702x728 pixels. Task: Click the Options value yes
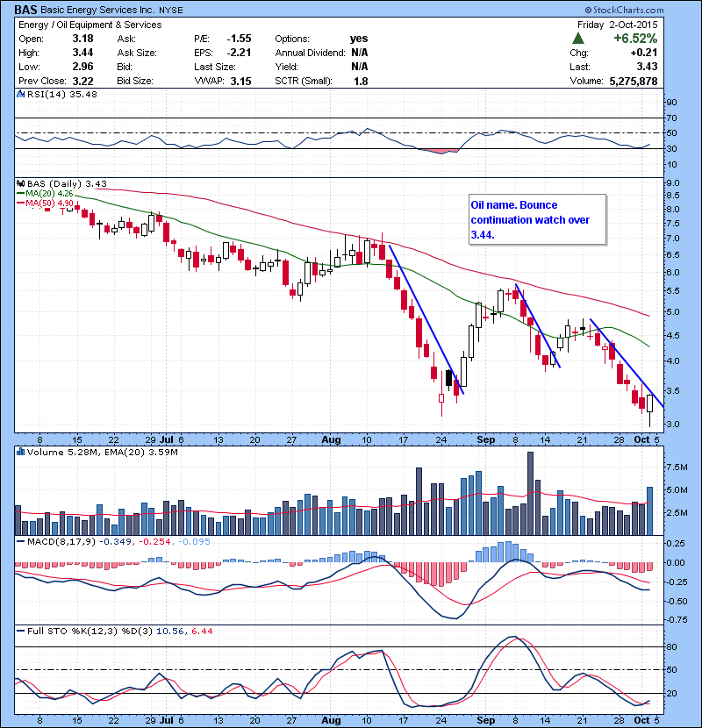click(359, 39)
